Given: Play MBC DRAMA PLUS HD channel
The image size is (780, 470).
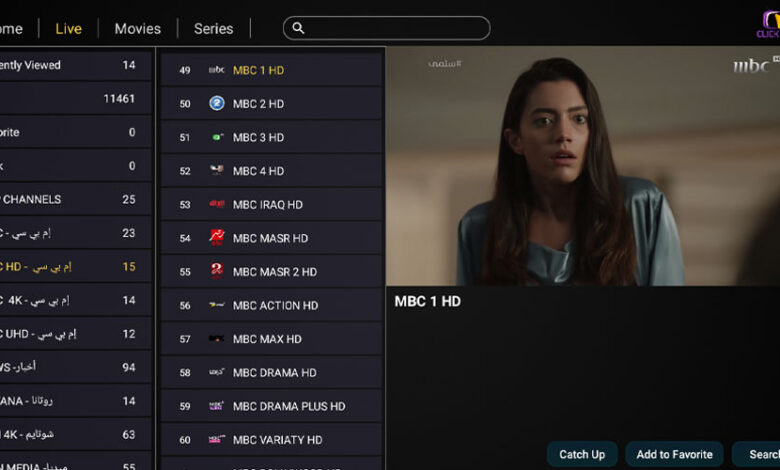Looking at the screenshot, I should click(272, 406).
